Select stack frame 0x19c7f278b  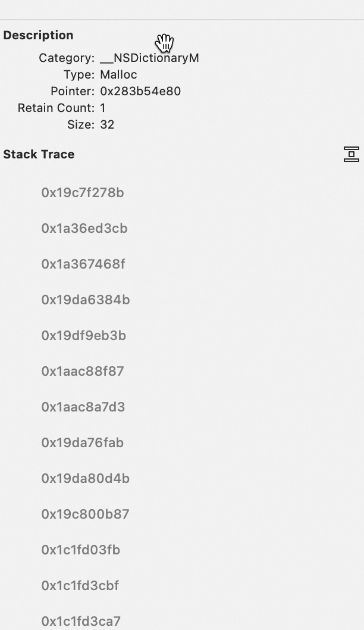[x=83, y=192]
